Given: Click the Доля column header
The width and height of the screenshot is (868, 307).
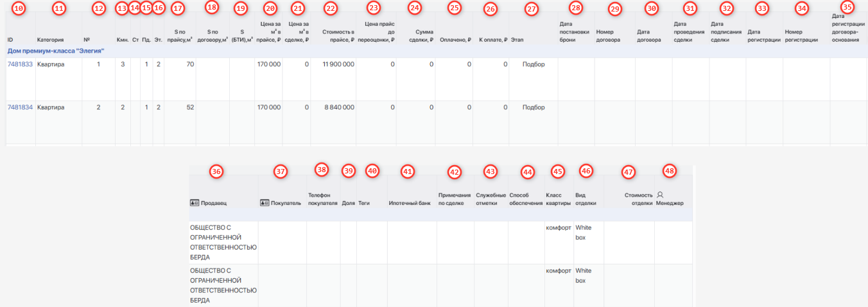Looking at the screenshot, I should [x=348, y=202].
